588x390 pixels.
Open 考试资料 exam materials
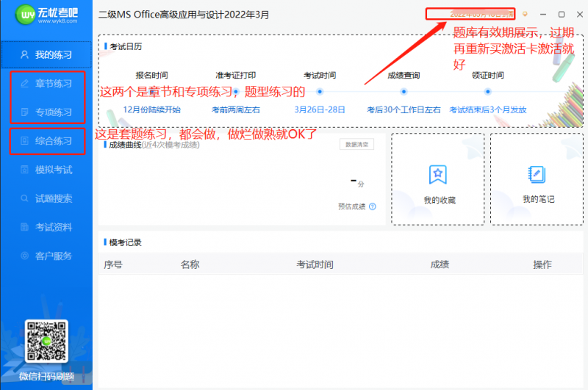46,227
